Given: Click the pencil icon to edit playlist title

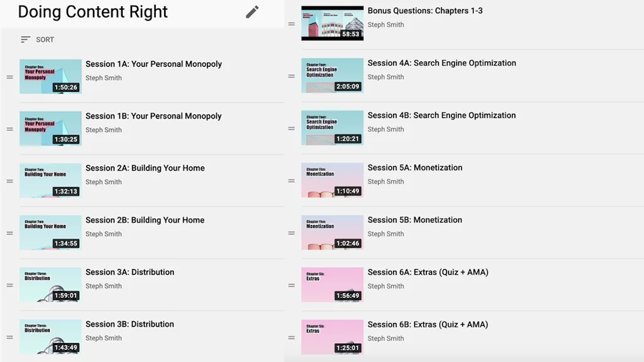Looking at the screenshot, I should coord(252,12).
